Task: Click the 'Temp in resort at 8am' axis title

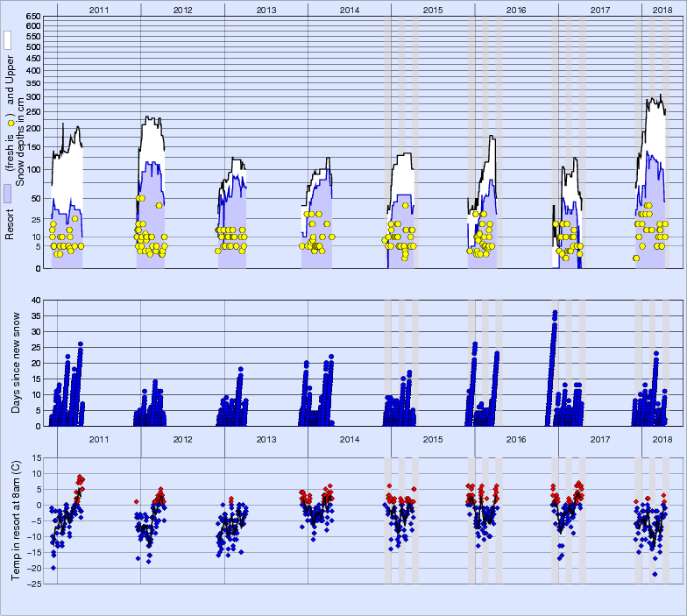Action: click(x=16, y=520)
